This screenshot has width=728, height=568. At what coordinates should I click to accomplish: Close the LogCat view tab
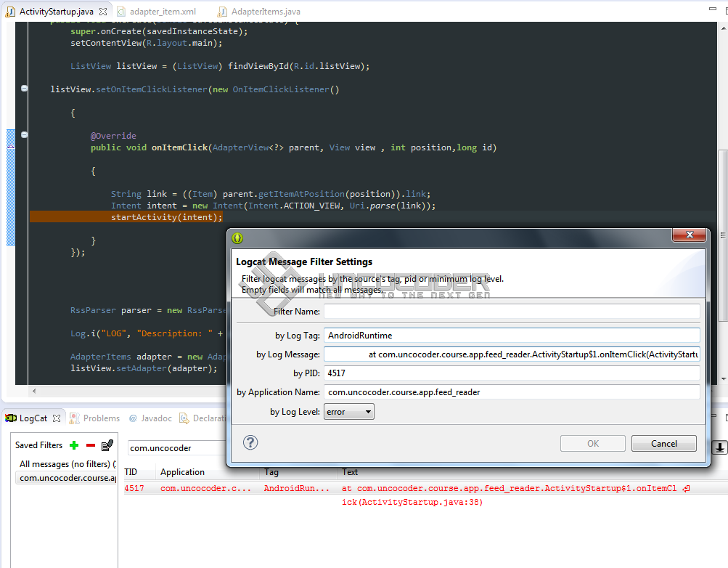coord(57,418)
